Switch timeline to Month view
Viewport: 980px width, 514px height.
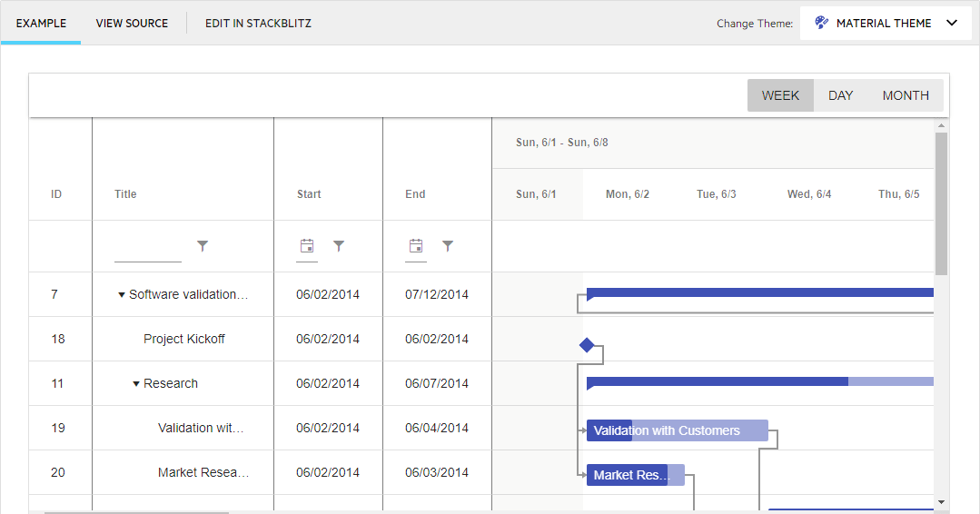(906, 95)
